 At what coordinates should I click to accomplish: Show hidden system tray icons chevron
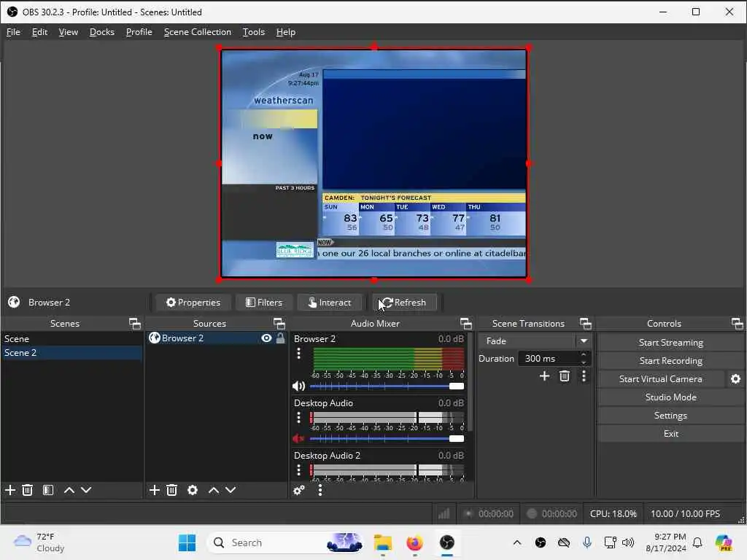[x=517, y=542]
